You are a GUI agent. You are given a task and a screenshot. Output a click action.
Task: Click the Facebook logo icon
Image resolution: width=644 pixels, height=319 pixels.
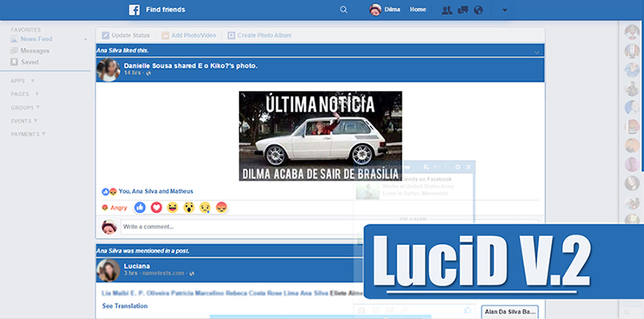coord(134,10)
